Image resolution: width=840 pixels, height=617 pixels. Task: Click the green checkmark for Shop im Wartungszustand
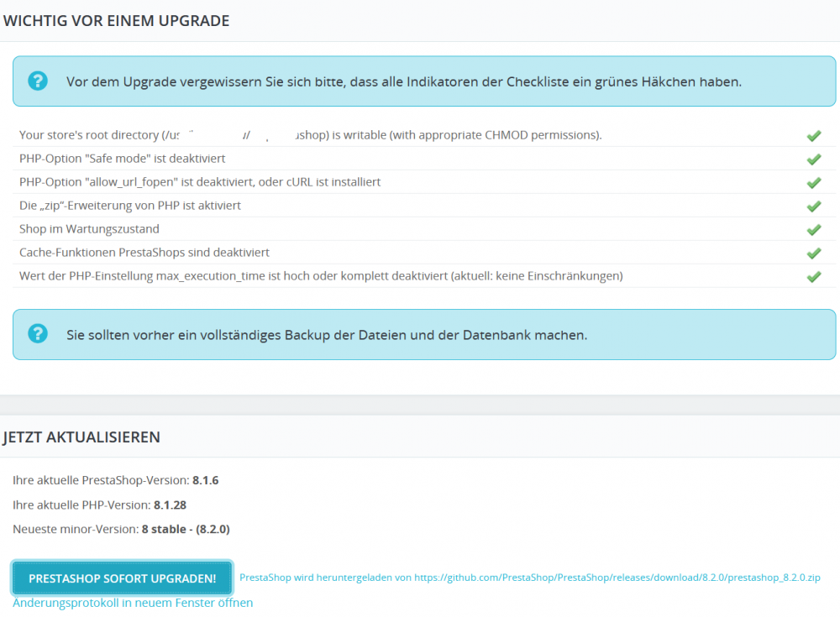pyautogui.click(x=814, y=230)
